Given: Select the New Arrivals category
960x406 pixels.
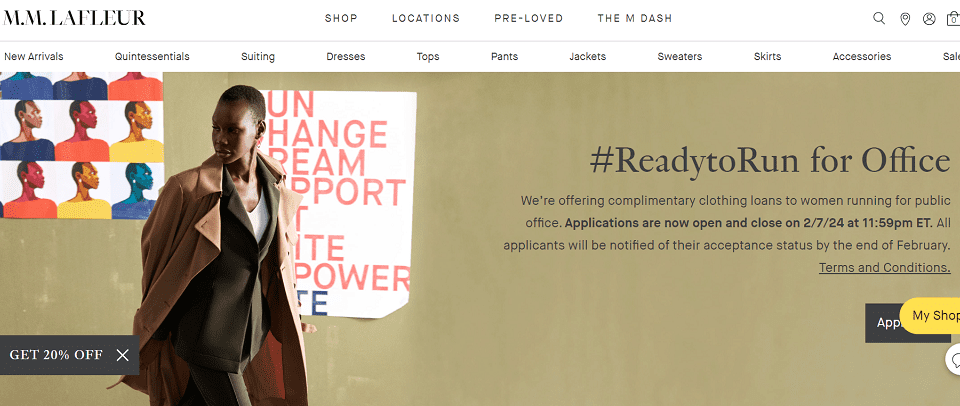Looking at the screenshot, I should [34, 56].
